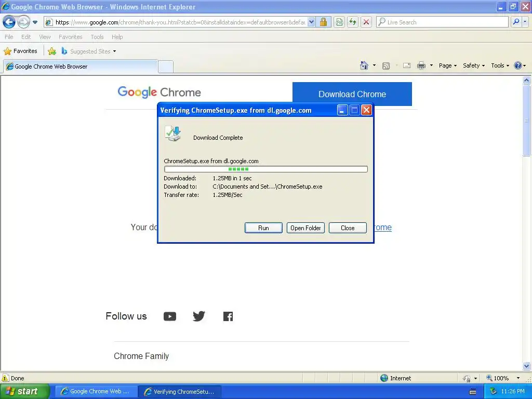This screenshot has height=399, width=532.
Task: Click the Protected Mode status icon
Action: click(467, 378)
